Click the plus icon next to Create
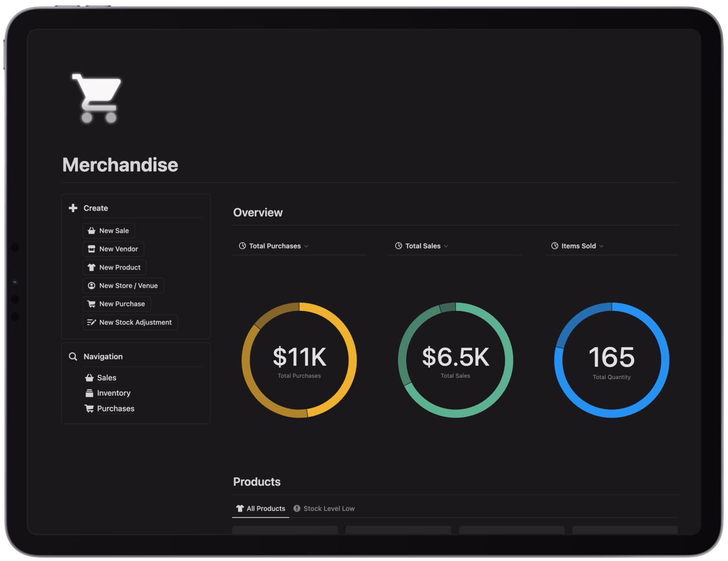Screen dimensions: 728x561 coord(72,208)
